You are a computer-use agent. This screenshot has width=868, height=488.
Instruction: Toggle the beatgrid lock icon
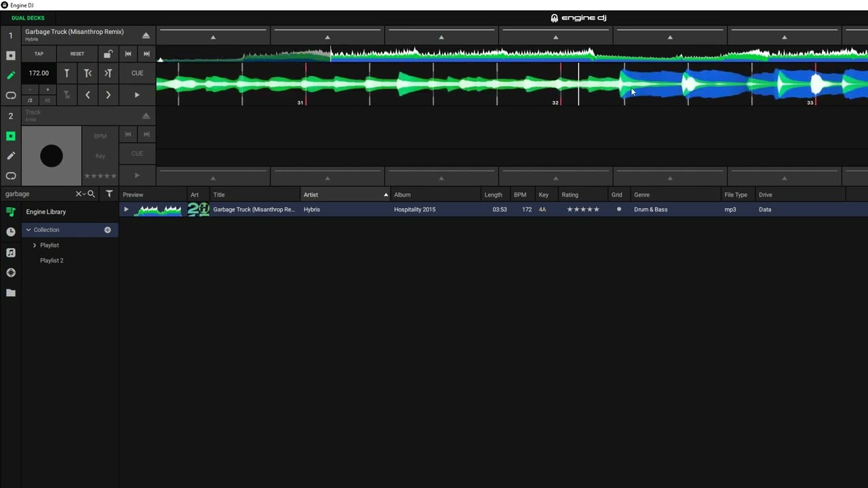click(108, 54)
